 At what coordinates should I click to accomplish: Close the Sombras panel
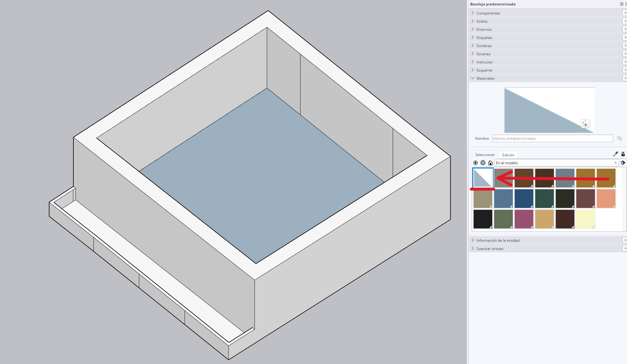click(x=625, y=46)
